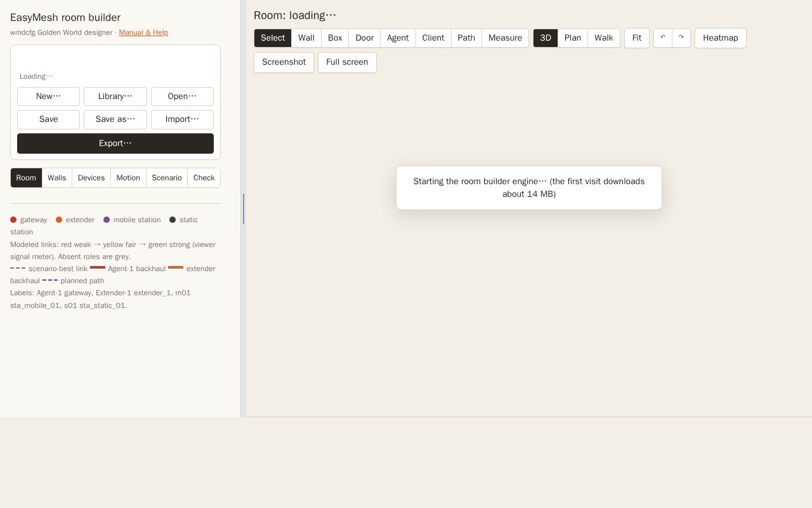Click the 'Room: loading…' title
Viewport: 812px width, 508px height.
pyautogui.click(x=295, y=15)
